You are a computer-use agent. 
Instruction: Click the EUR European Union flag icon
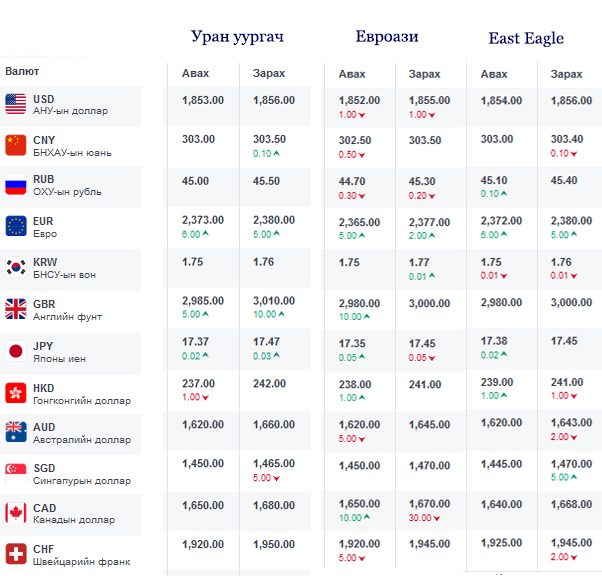[x=15, y=226]
